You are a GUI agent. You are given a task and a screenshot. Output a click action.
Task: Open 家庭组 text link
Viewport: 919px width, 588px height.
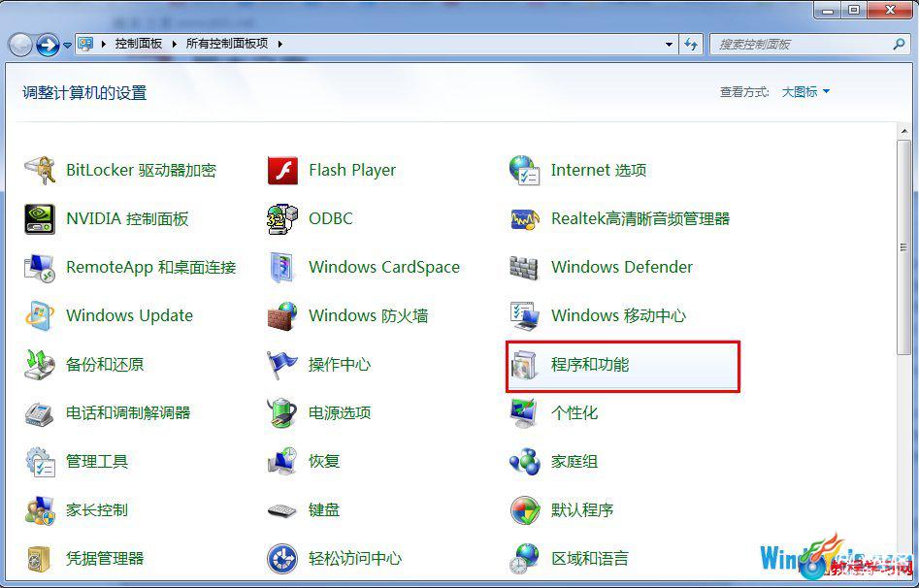(x=574, y=461)
